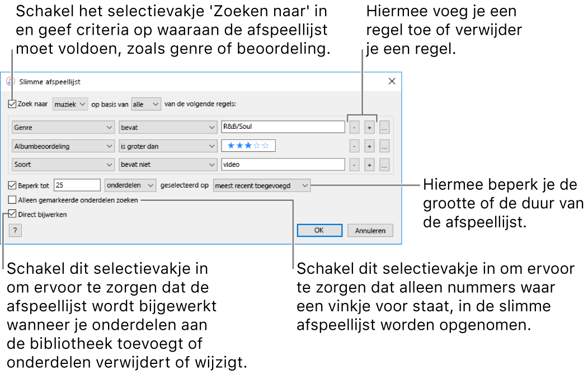Remove the Soort rule with minus button
This screenshot has height=374, width=588.
click(x=354, y=164)
